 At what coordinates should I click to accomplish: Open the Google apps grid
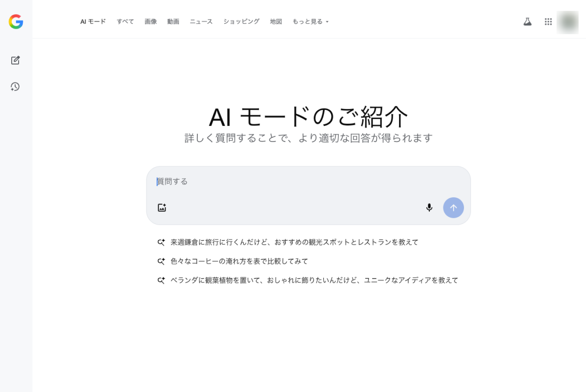[x=548, y=21]
